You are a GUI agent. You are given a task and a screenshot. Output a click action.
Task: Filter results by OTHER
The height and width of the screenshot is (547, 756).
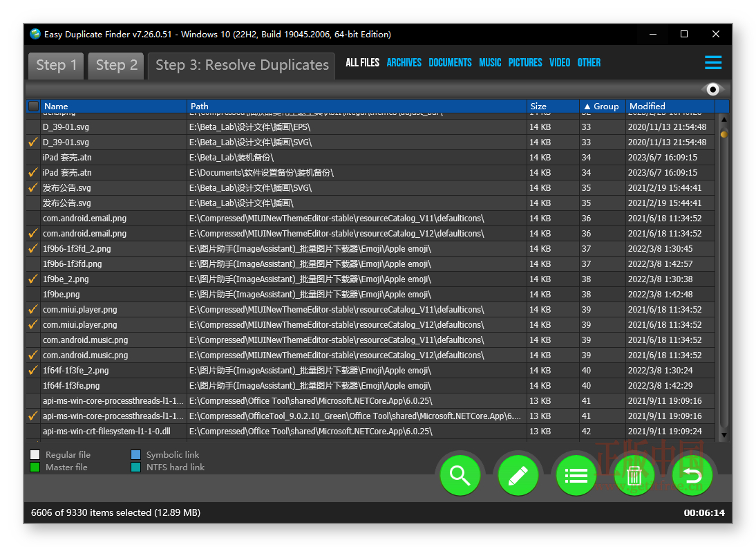(x=589, y=63)
